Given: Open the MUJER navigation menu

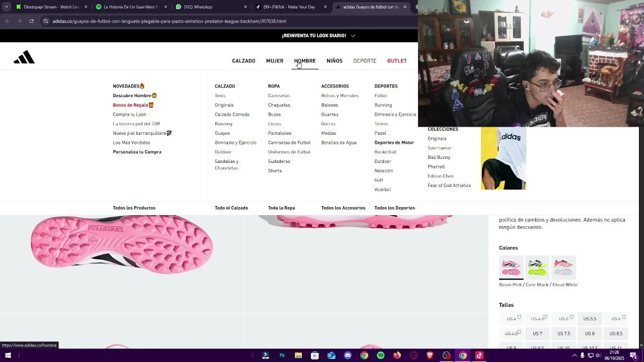Looking at the screenshot, I should click(x=275, y=61).
